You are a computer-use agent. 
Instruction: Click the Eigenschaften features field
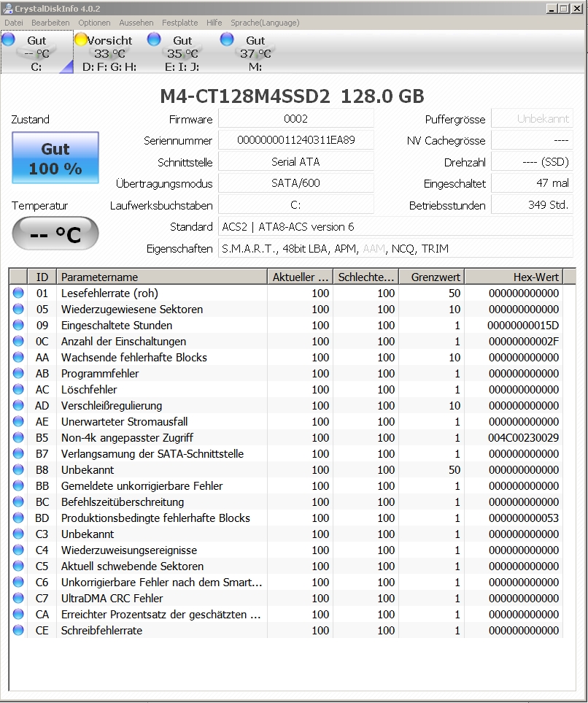click(x=395, y=248)
